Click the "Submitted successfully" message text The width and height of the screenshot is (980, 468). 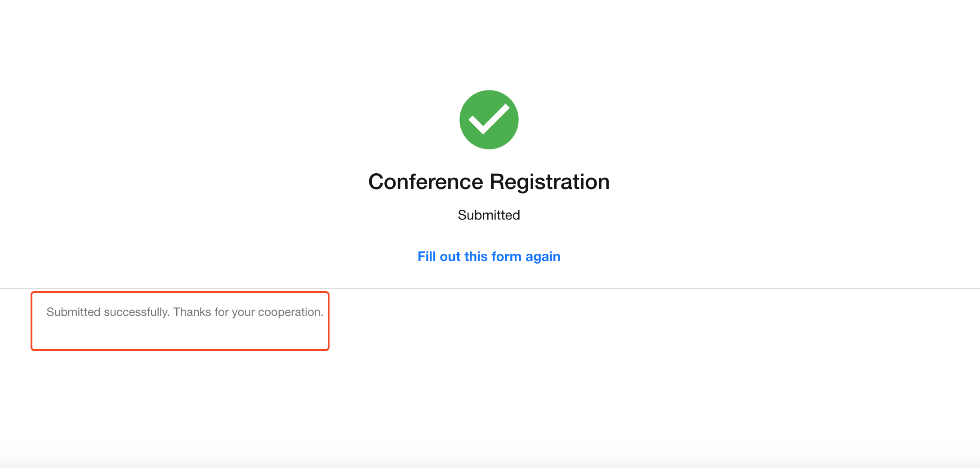[108, 312]
